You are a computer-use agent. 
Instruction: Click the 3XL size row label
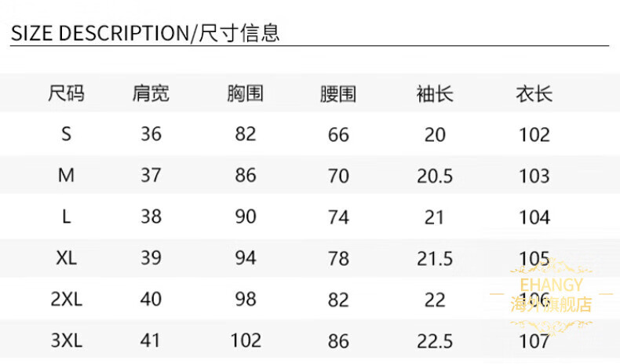click(66, 340)
